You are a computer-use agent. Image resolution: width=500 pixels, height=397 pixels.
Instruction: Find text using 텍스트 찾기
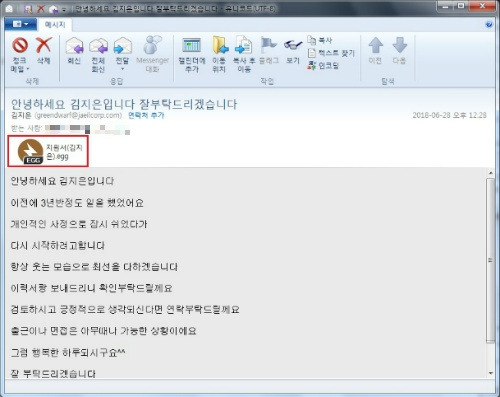click(331, 53)
